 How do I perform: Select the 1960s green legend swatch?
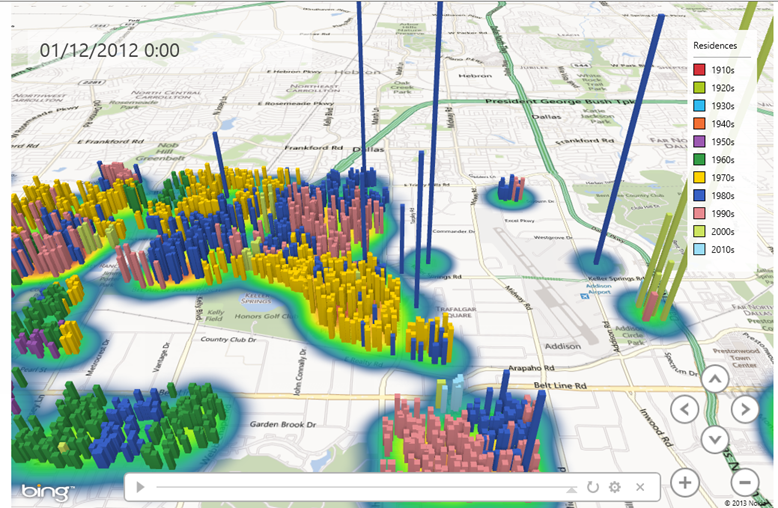699,159
